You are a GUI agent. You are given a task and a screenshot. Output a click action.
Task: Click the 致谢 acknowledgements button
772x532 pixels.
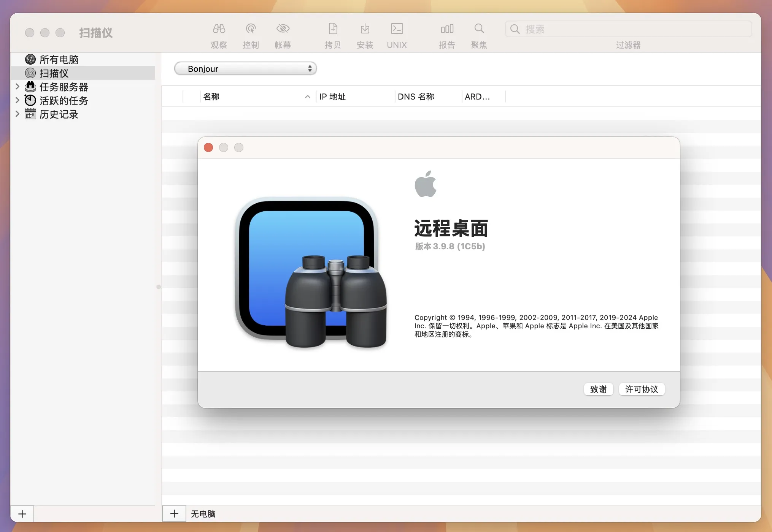pyautogui.click(x=598, y=389)
